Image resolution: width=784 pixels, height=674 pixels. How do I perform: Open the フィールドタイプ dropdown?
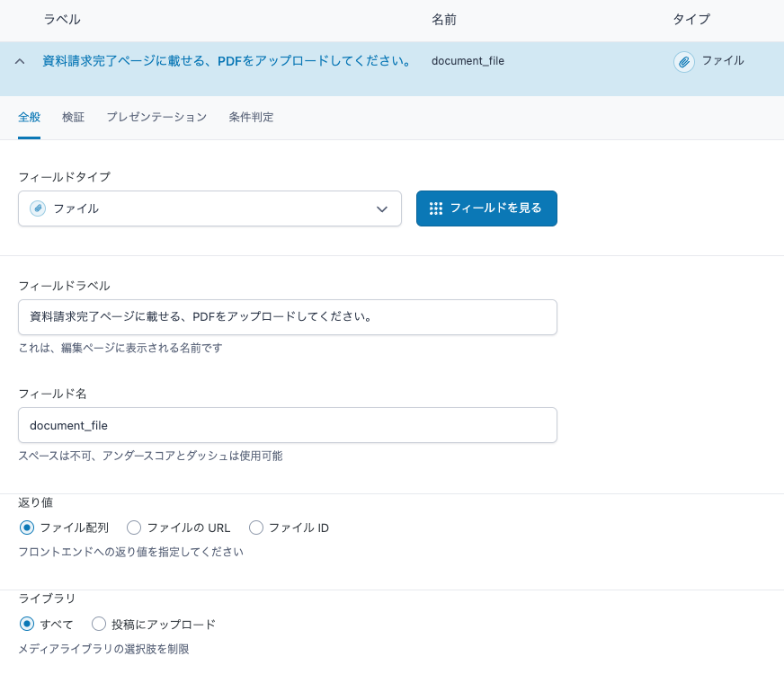209,208
